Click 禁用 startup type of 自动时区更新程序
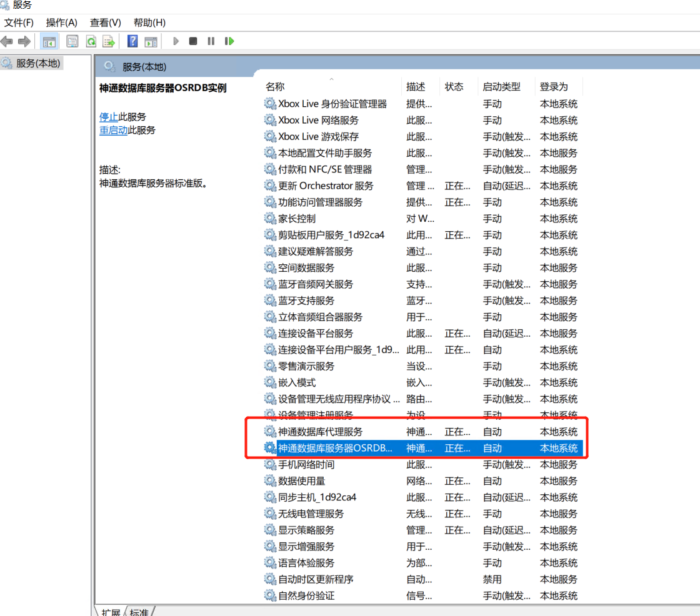This screenshot has height=616, width=700. (492, 579)
